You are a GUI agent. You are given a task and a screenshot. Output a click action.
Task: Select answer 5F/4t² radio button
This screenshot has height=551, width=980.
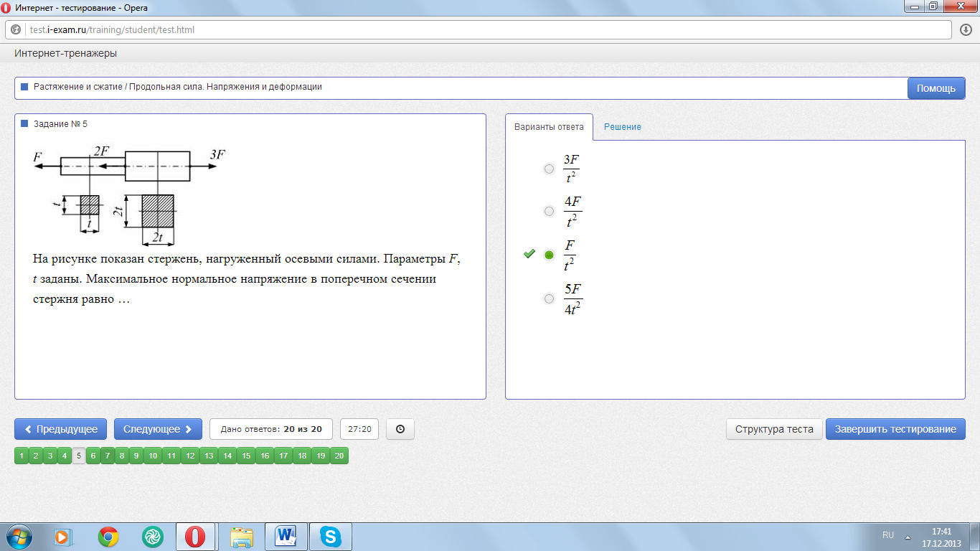pos(550,298)
